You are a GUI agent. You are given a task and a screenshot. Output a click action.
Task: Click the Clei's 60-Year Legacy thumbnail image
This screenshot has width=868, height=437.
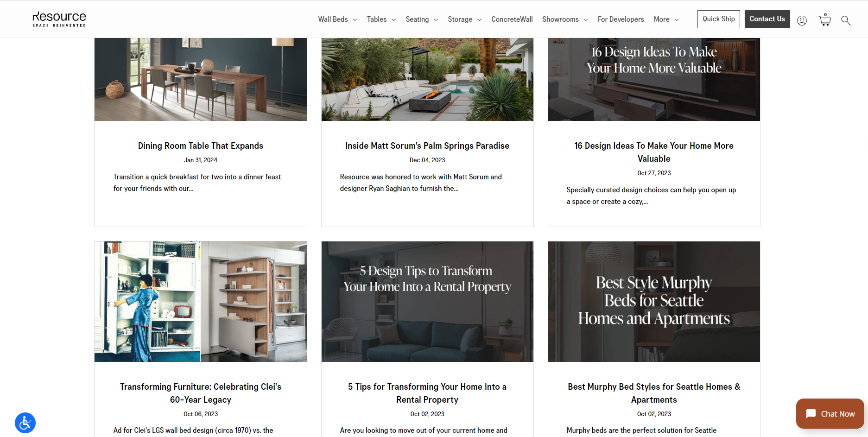(200, 301)
